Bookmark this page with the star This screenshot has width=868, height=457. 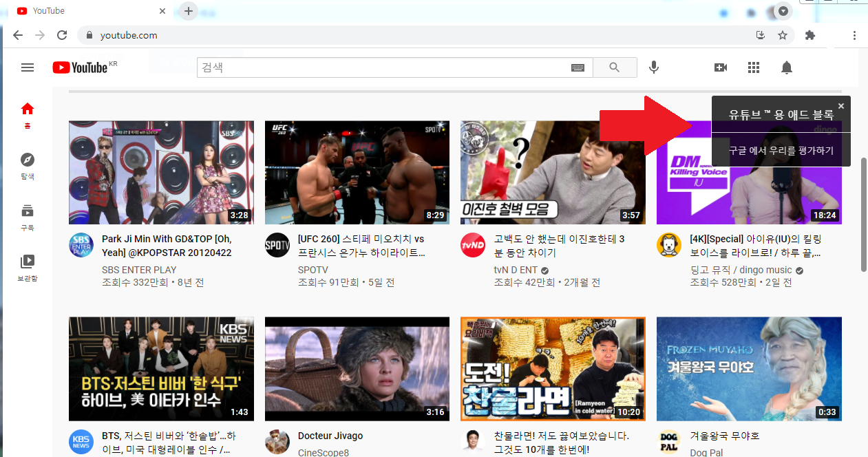pyautogui.click(x=783, y=35)
